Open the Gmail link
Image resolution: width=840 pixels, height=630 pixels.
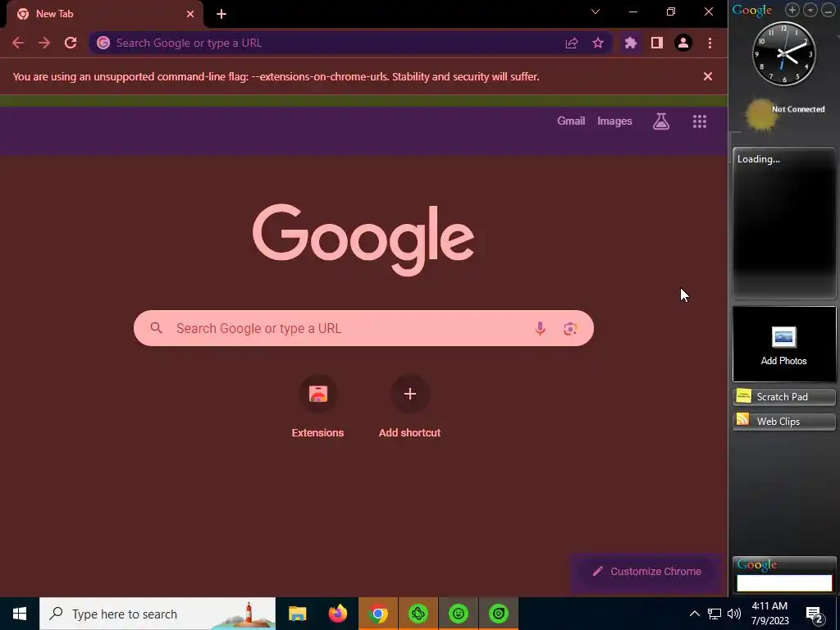pos(571,121)
